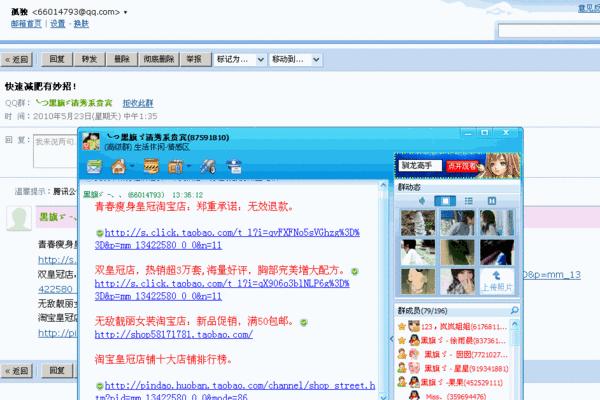This screenshot has height=400, width=600.
Task: Open the first s.click.taobao.com link in chat
Action: coord(227,239)
